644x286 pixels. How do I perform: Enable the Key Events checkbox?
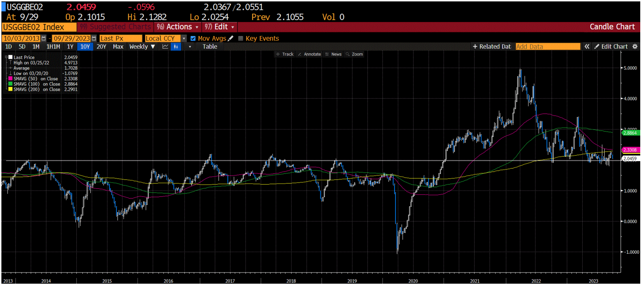point(241,39)
